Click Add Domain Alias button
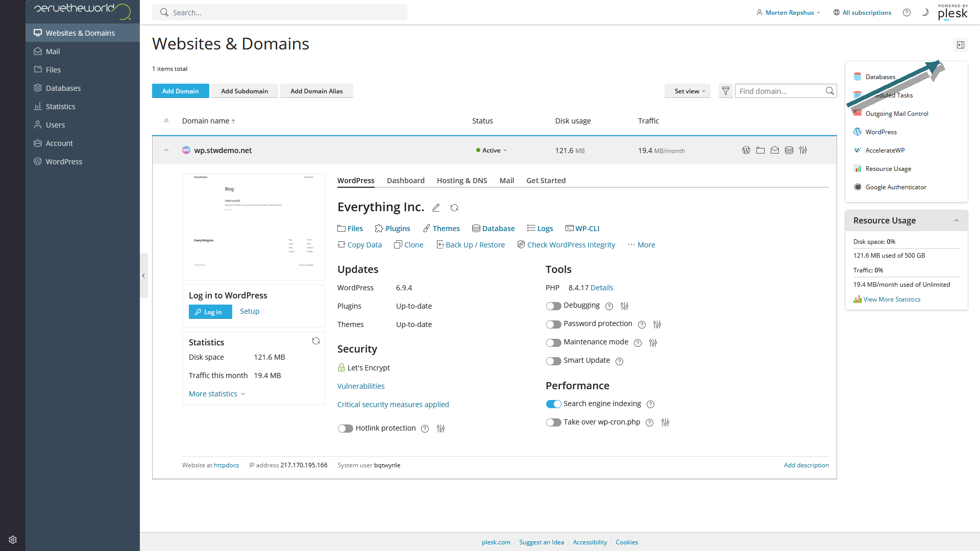 point(316,91)
